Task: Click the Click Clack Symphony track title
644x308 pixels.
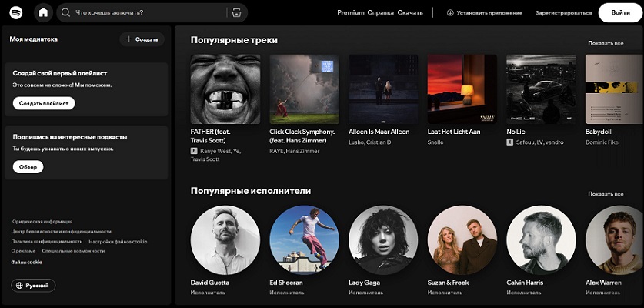Action: coord(302,136)
